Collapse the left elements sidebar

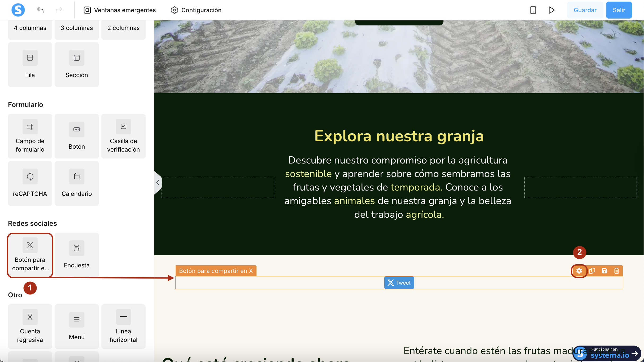tap(158, 183)
